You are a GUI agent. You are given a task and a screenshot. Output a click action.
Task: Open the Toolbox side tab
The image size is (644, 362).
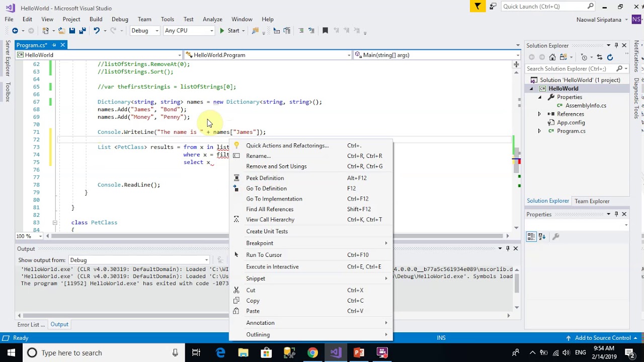click(x=8, y=92)
